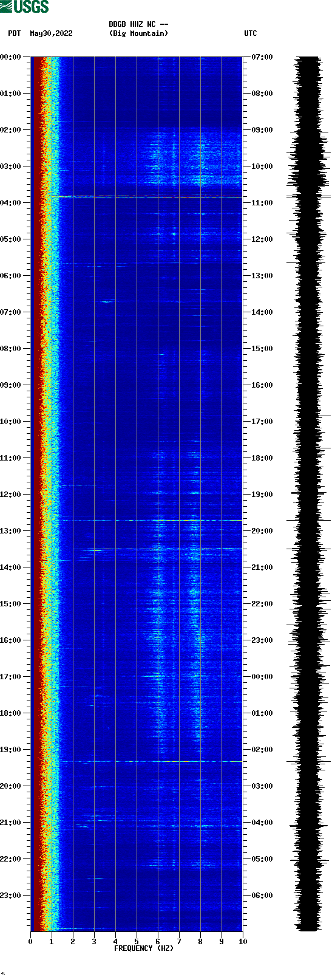Click the red low-frequency band of the spectrogram

36,494
